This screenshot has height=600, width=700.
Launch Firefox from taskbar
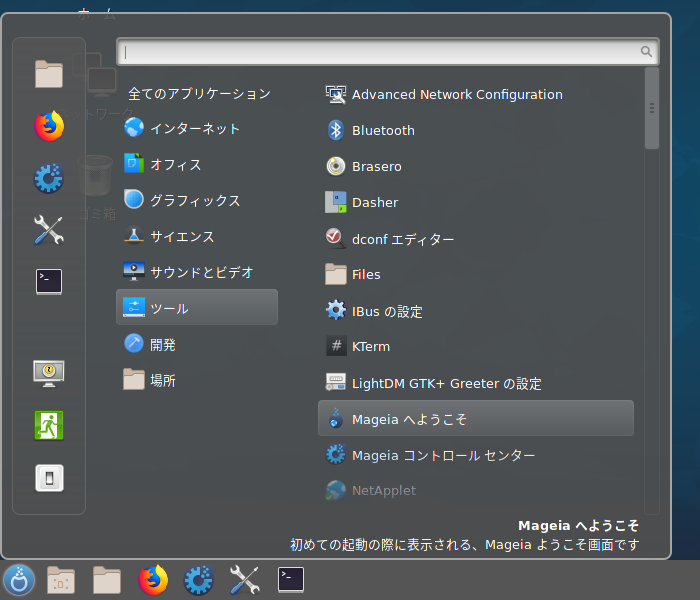tap(153, 580)
